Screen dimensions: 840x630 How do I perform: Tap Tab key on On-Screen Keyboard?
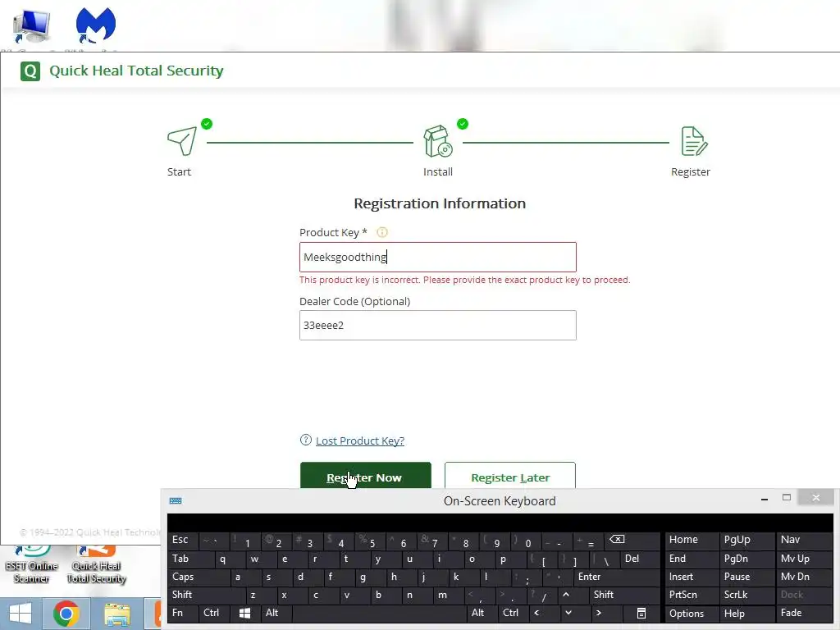190,559
